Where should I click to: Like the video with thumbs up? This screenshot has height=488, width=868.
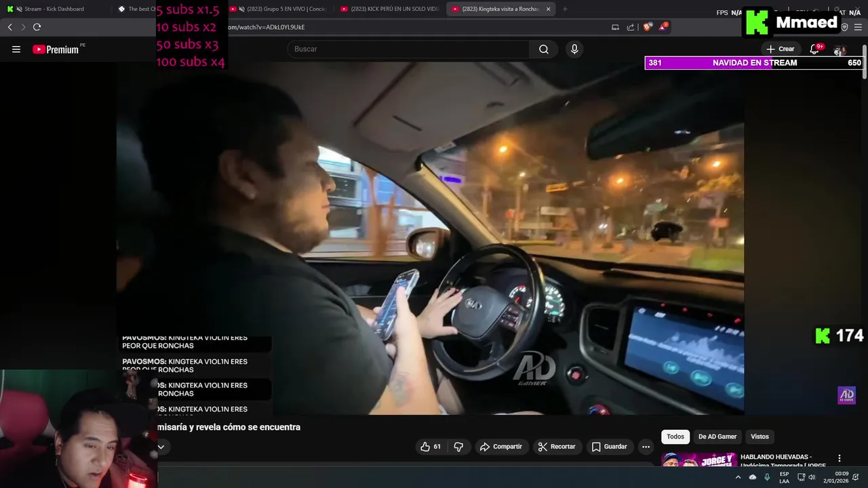tap(431, 447)
